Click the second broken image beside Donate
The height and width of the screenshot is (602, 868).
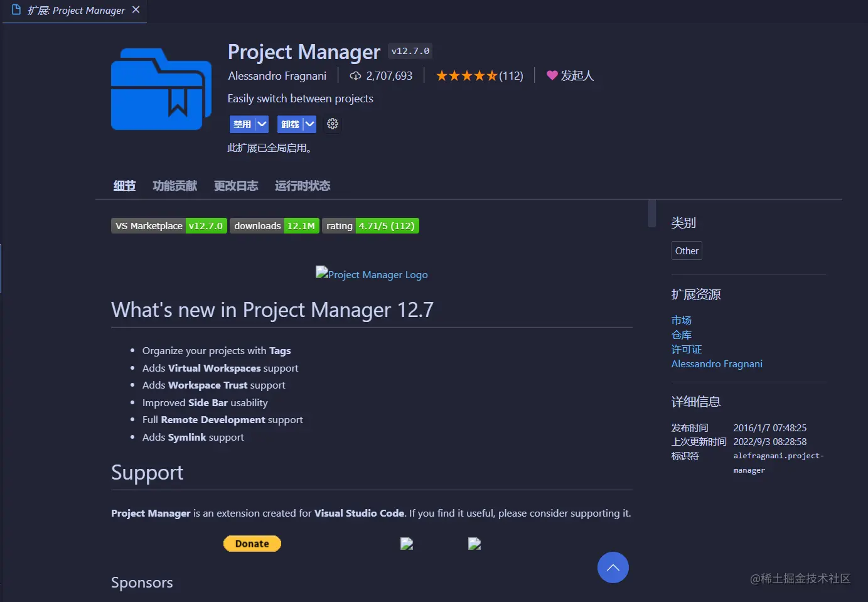[x=474, y=544]
